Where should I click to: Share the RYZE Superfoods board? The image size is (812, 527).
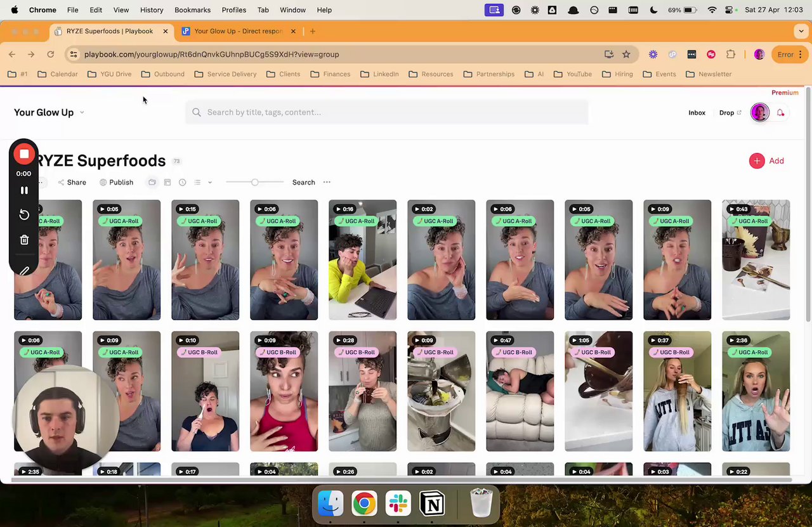coord(72,182)
